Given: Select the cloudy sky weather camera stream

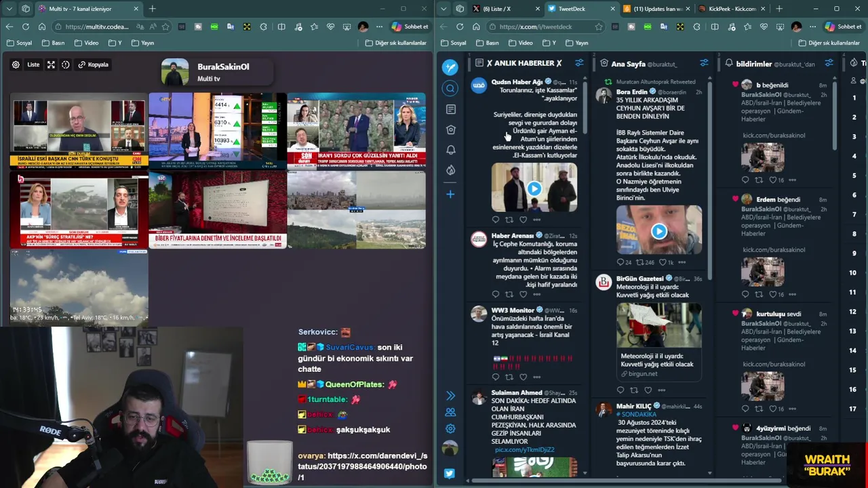Looking at the screenshot, I should [x=79, y=288].
